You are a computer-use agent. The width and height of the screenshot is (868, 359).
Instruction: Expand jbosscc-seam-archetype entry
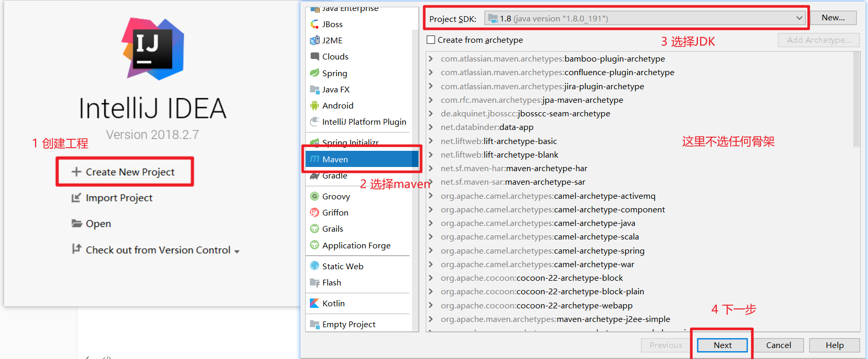[x=431, y=113]
